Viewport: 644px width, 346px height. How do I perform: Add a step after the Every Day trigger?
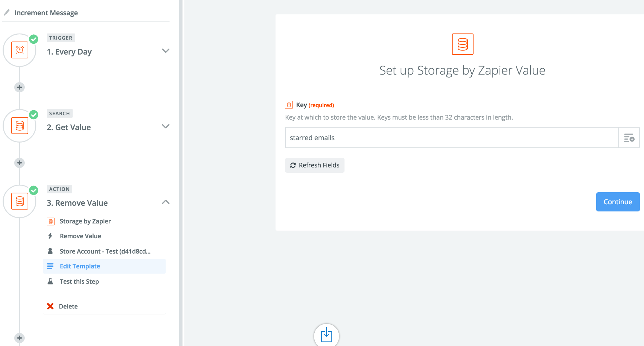(x=19, y=87)
